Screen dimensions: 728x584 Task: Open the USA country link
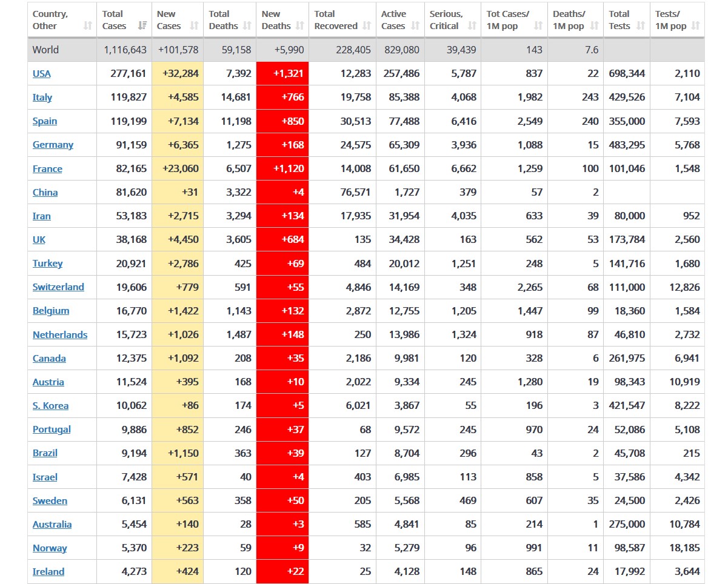(x=42, y=73)
